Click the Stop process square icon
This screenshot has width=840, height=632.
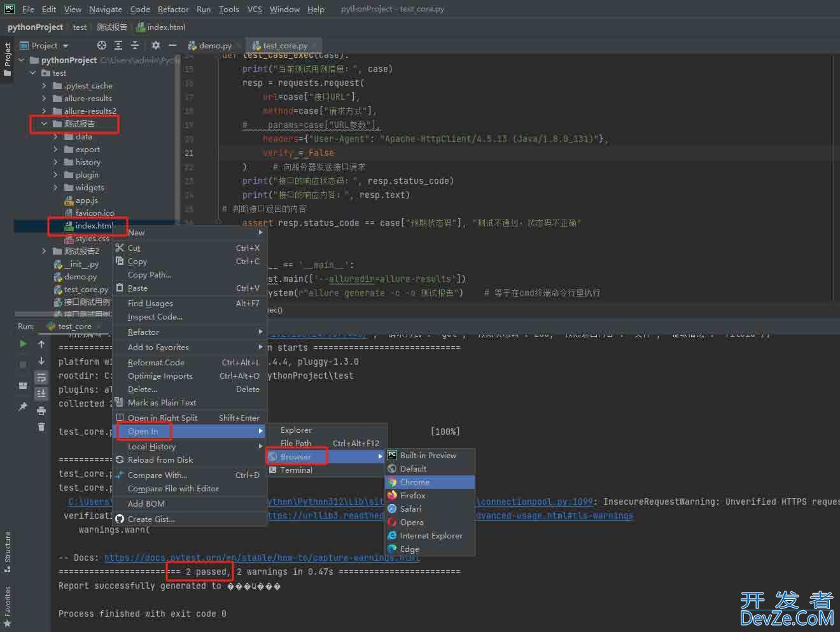point(23,364)
